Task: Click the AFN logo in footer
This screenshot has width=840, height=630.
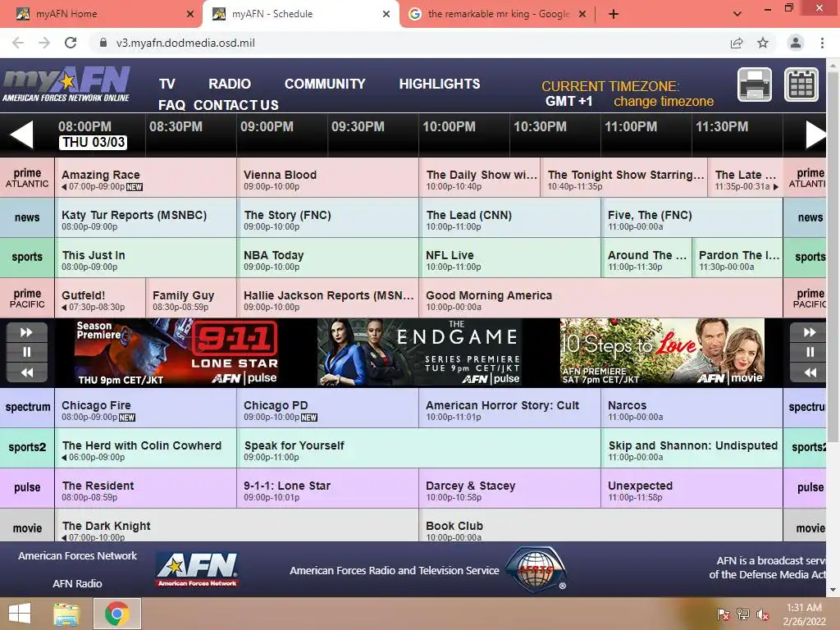Action: point(198,570)
